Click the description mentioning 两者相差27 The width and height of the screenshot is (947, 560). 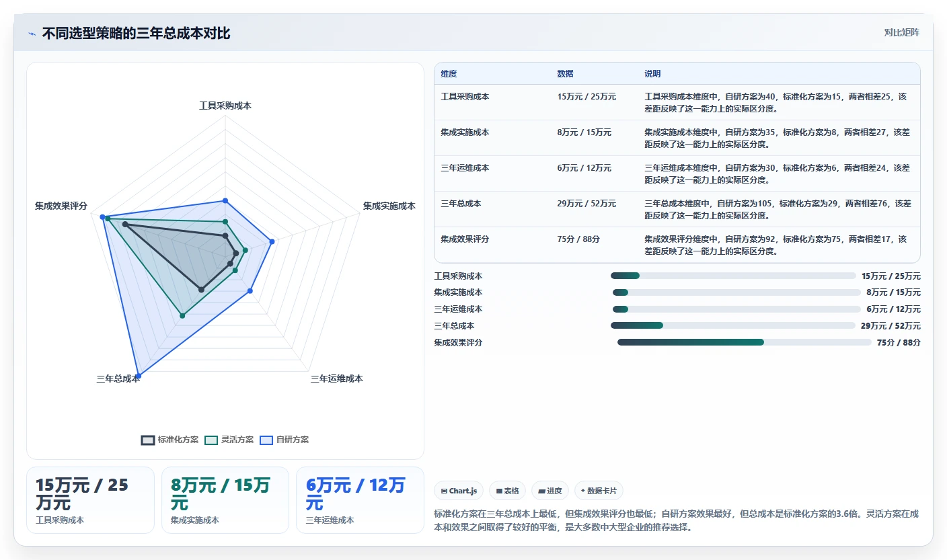778,138
